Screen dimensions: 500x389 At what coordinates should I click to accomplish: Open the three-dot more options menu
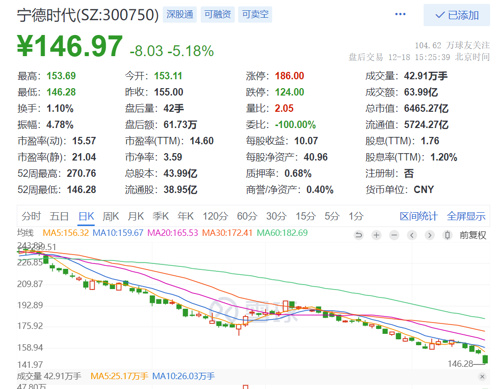(x=400, y=14)
